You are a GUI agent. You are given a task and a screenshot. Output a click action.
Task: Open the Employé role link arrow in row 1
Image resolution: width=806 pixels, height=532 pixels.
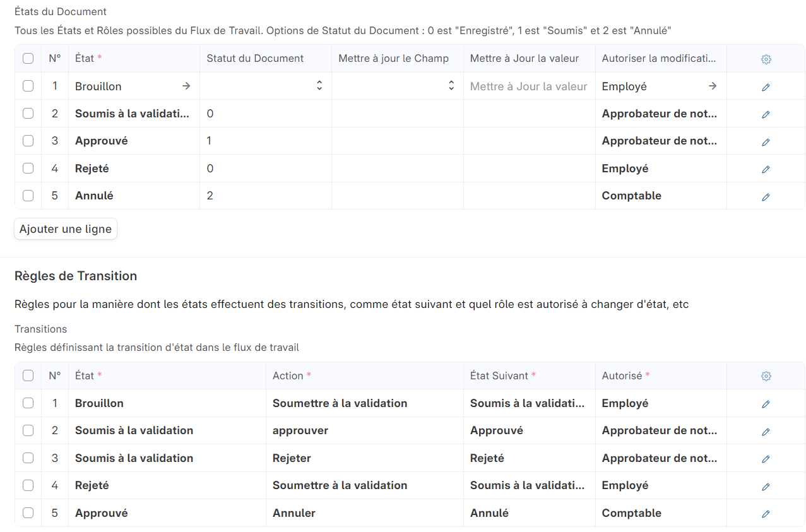(x=712, y=86)
